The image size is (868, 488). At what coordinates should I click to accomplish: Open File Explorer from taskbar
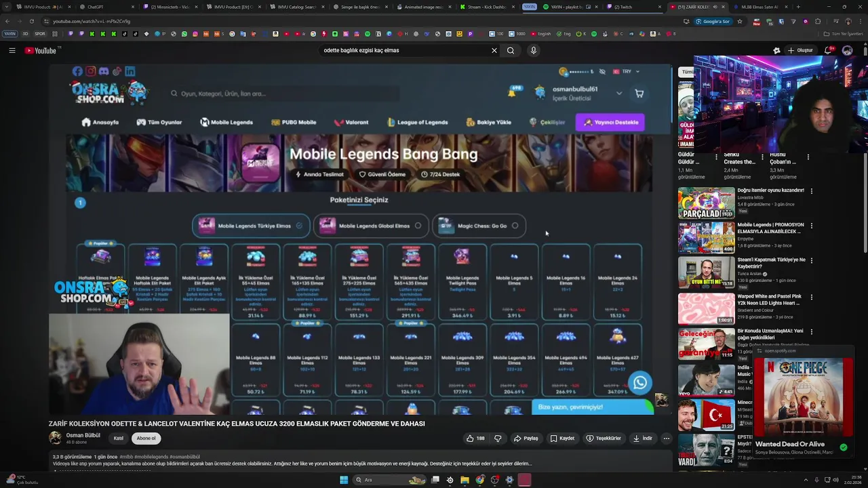coord(465,480)
